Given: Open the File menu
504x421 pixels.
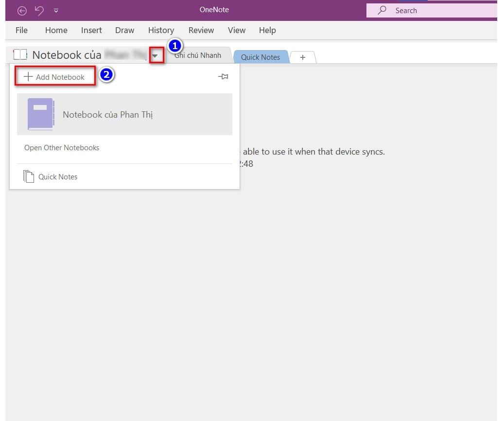Looking at the screenshot, I should click(21, 30).
